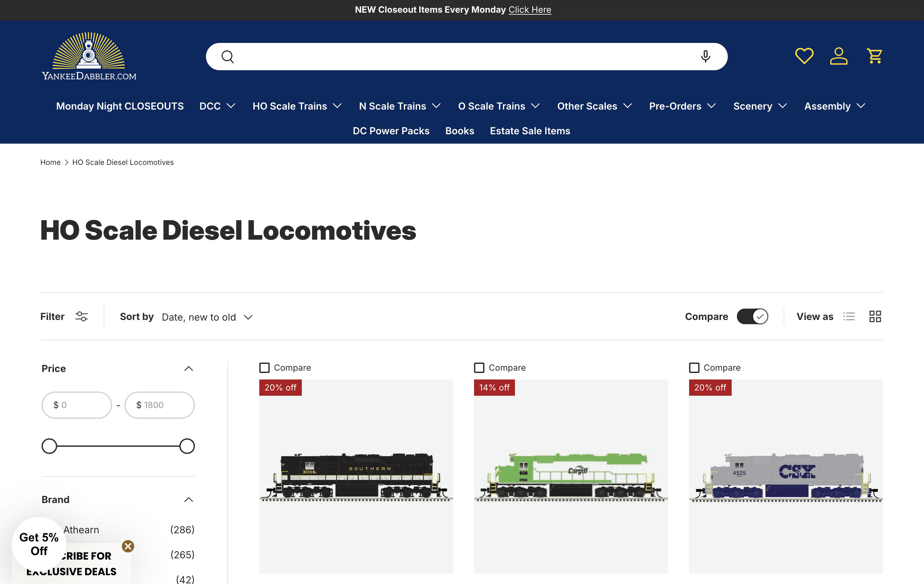
Task: Open Monday Night CLOSEOUTS menu item
Action: pyautogui.click(x=120, y=106)
